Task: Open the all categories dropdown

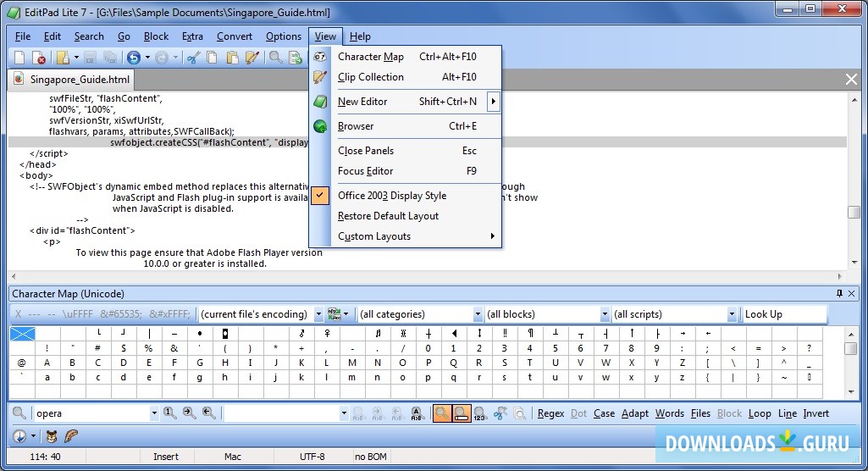Action: 418,314
